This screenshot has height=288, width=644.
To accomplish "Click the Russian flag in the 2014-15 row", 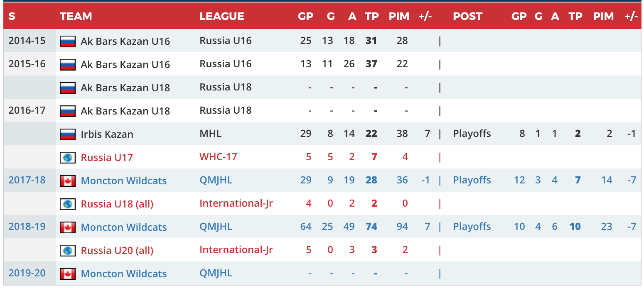I will click(67, 41).
